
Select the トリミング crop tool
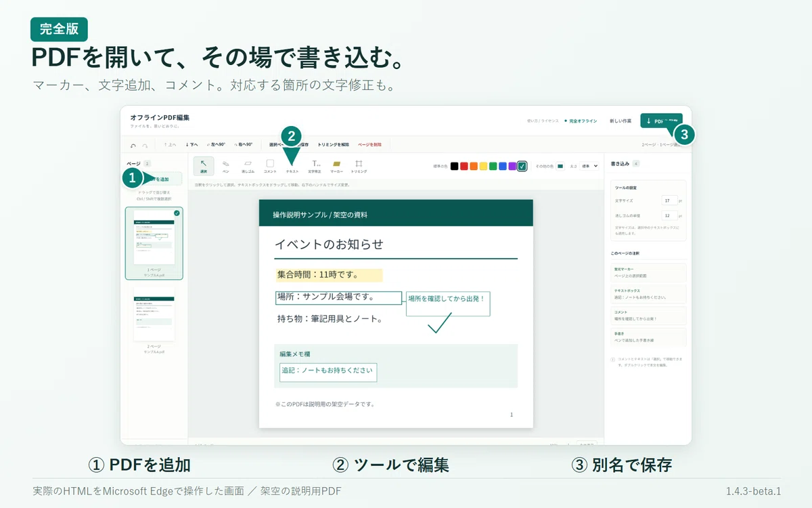coord(359,166)
